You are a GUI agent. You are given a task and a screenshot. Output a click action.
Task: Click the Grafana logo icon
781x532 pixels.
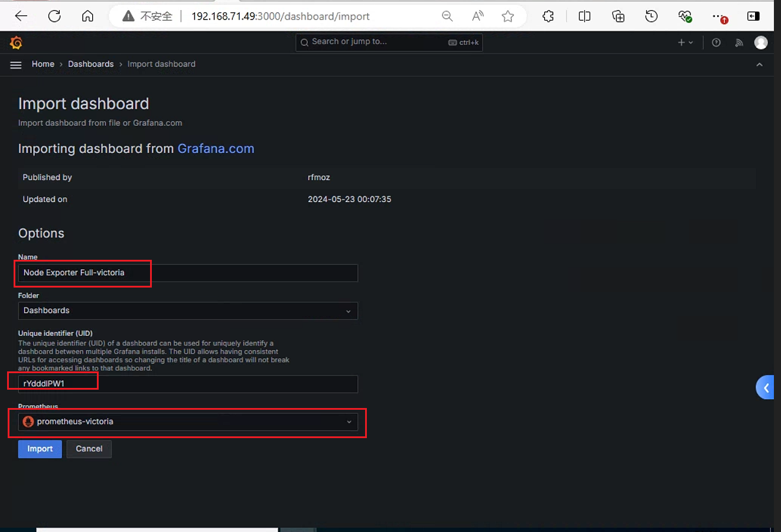point(16,43)
